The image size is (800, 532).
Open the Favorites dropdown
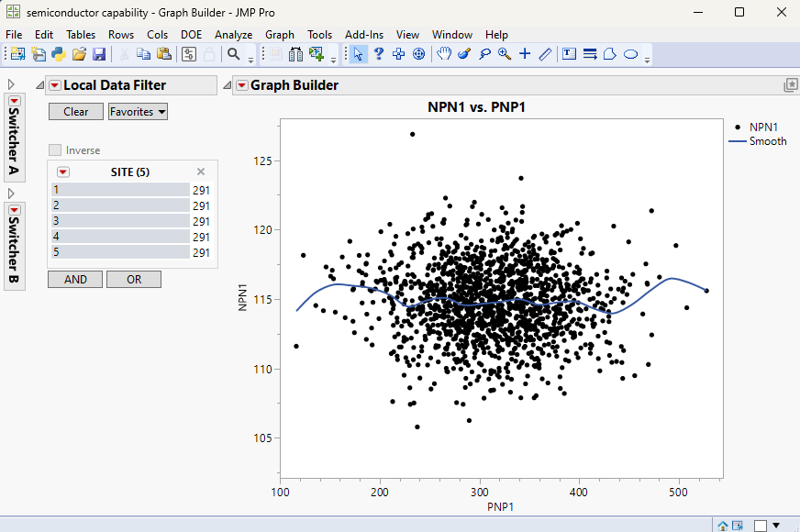137,111
